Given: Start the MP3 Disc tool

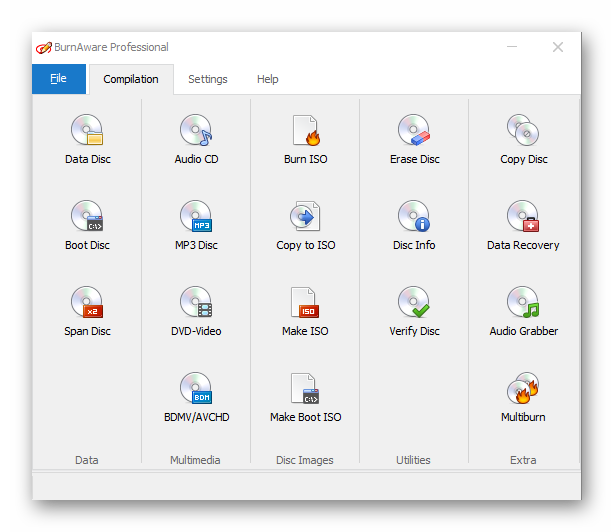Looking at the screenshot, I should pyautogui.click(x=196, y=225).
